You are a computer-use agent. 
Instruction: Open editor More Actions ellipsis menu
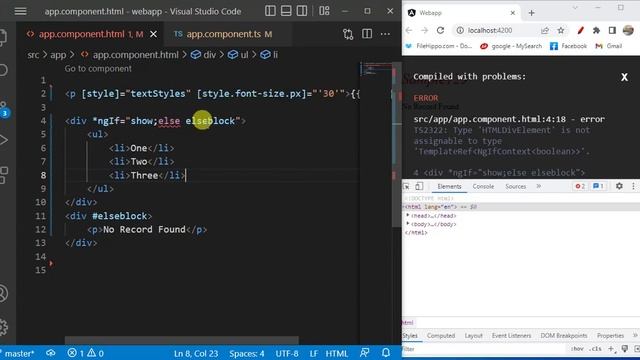[385, 34]
